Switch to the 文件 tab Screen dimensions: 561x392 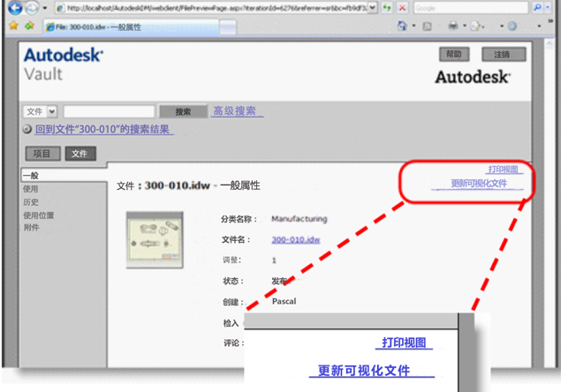tap(80, 154)
